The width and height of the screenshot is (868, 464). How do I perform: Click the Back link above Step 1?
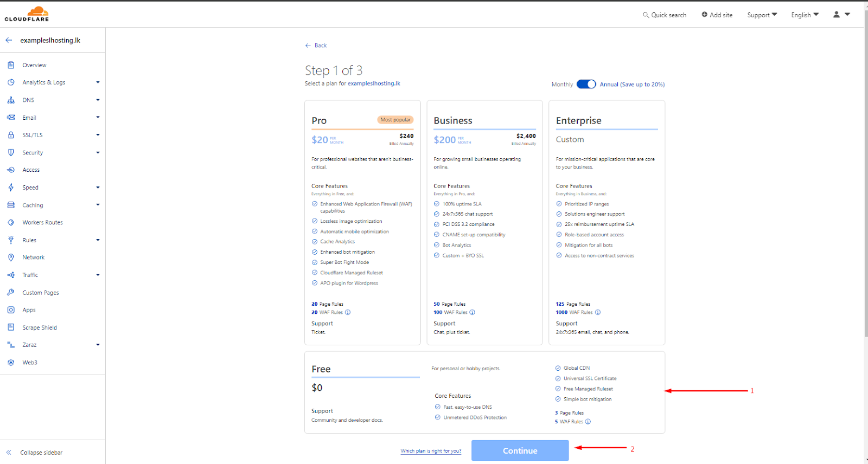click(316, 46)
